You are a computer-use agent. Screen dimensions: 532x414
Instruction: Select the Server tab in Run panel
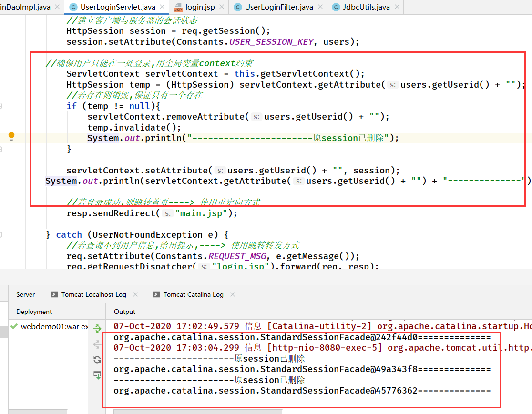click(25, 294)
